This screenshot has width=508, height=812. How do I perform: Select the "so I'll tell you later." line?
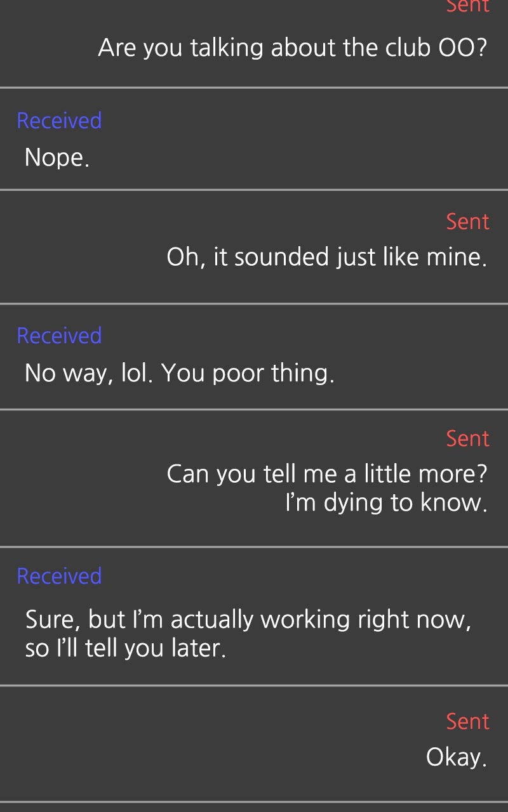125,649
